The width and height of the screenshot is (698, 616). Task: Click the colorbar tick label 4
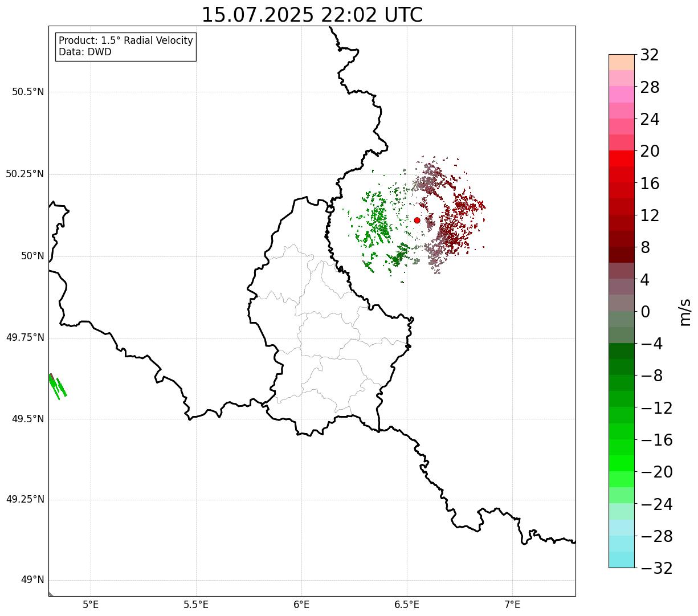[645, 280]
